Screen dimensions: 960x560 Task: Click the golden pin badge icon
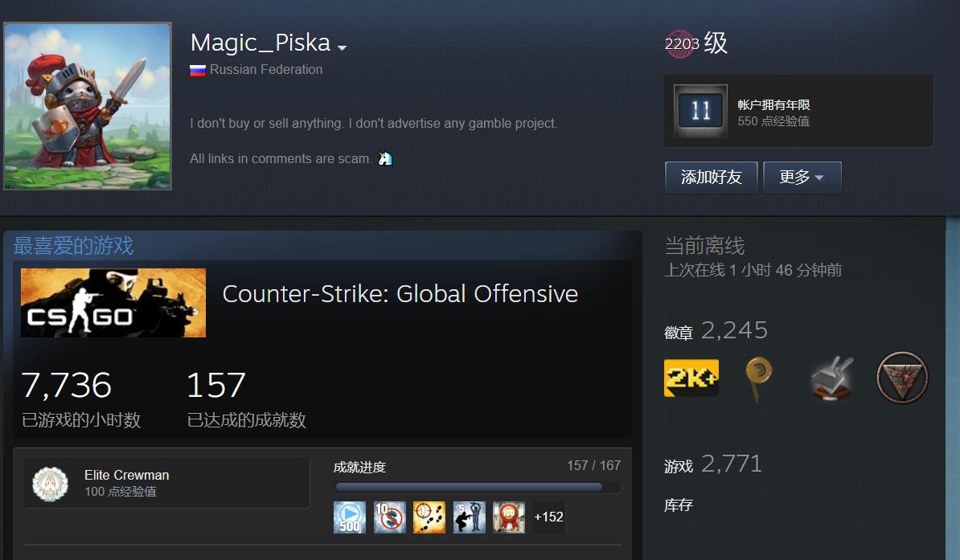(x=758, y=379)
